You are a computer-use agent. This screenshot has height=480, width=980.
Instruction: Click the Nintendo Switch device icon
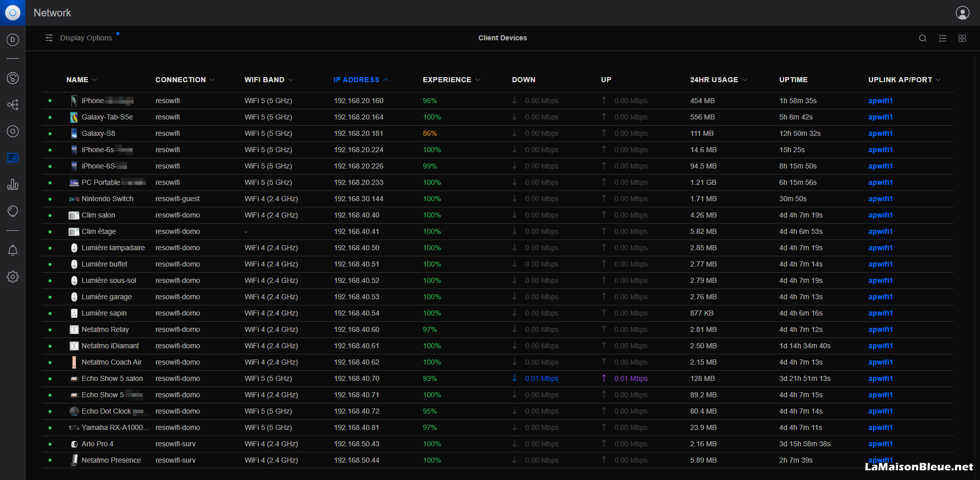(x=74, y=199)
